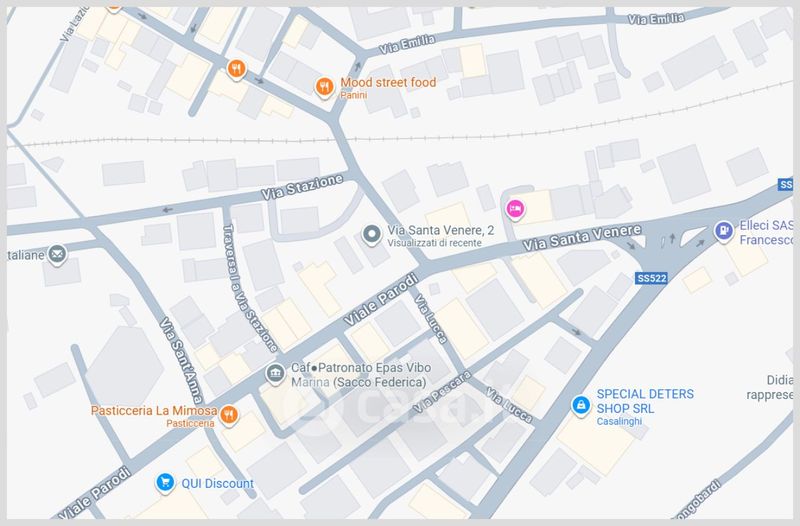The height and width of the screenshot is (526, 800).
Task: Open the QUI Discount shopping cart icon
Action: (165, 483)
